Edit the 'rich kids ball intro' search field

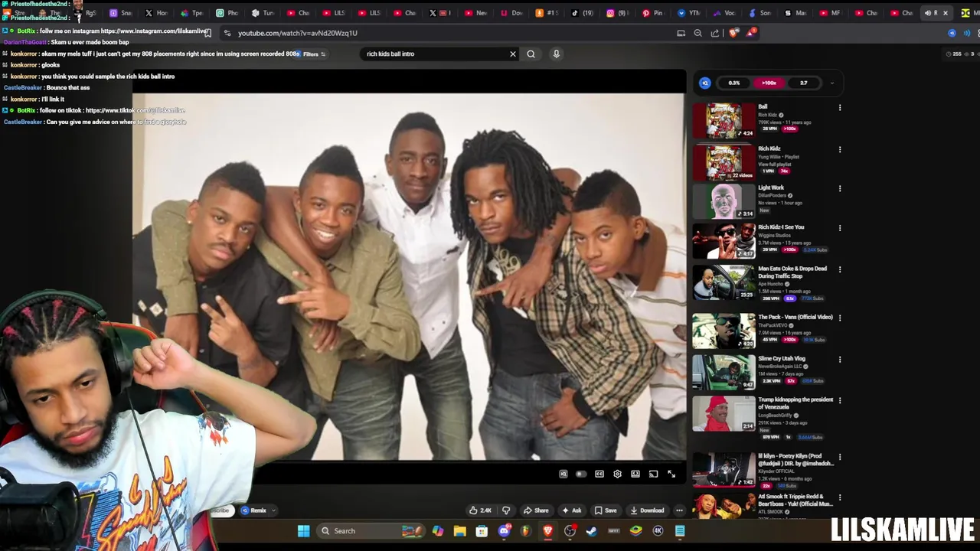[436, 54]
